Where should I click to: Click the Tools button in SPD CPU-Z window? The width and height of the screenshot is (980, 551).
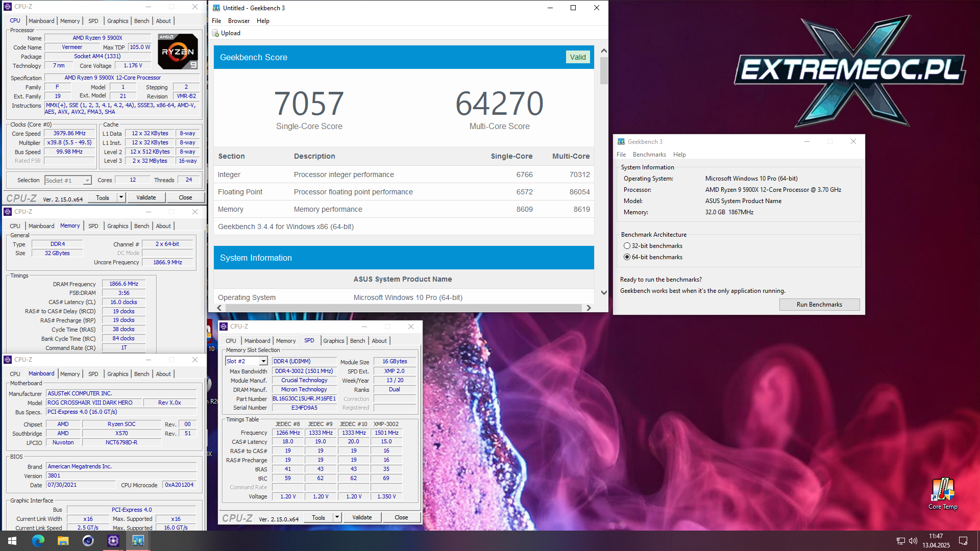click(x=318, y=517)
